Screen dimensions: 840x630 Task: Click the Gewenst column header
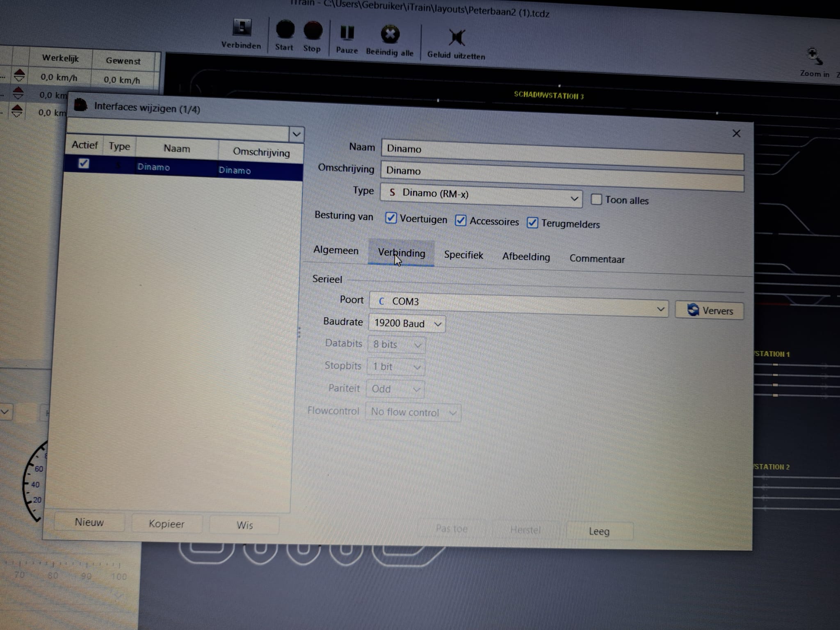click(123, 61)
